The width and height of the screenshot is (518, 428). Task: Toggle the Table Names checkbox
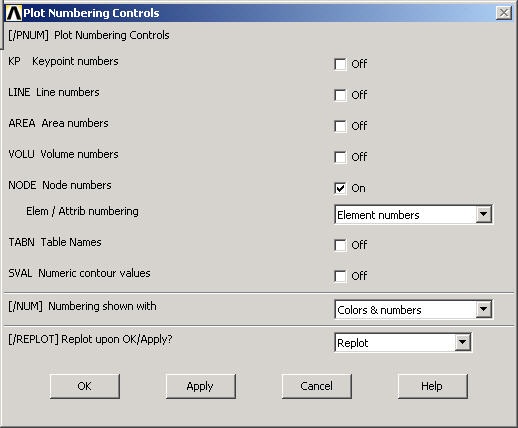(x=340, y=245)
